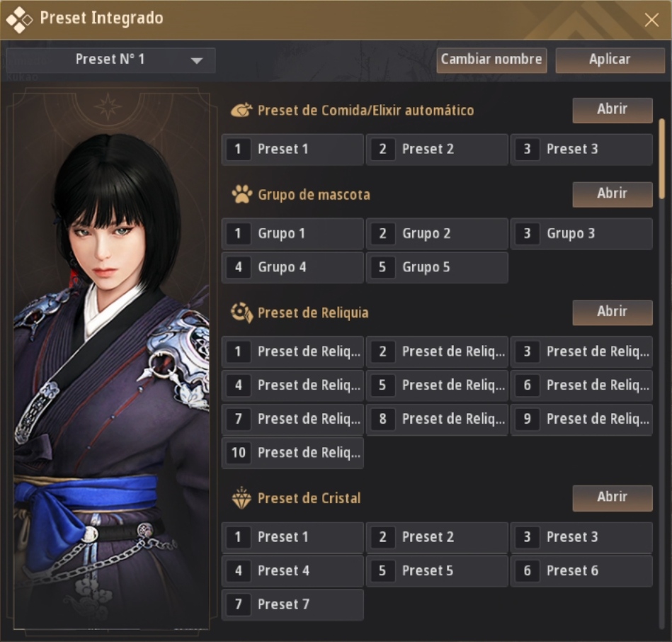Choose relic preset number 5

(x=436, y=385)
